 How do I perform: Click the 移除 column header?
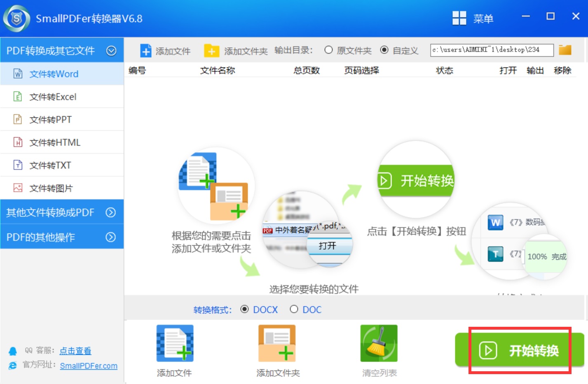pos(562,70)
